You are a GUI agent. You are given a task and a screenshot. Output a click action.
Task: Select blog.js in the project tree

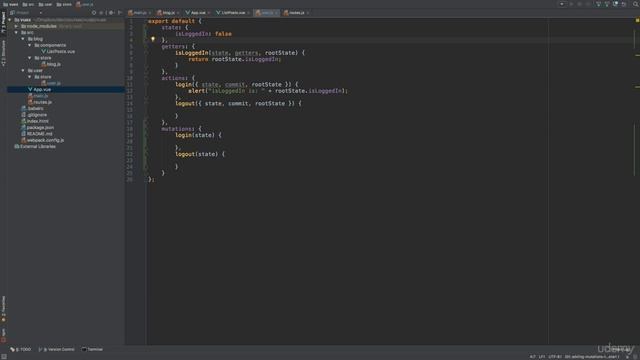tap(51, 64)
